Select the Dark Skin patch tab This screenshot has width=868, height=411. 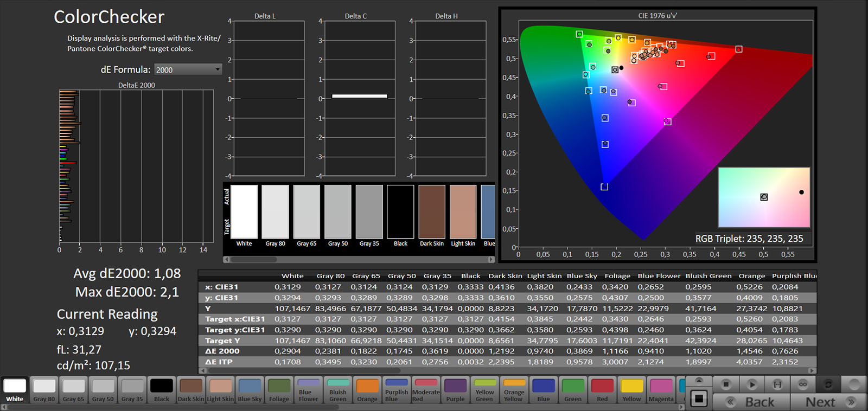pos(191,390)
